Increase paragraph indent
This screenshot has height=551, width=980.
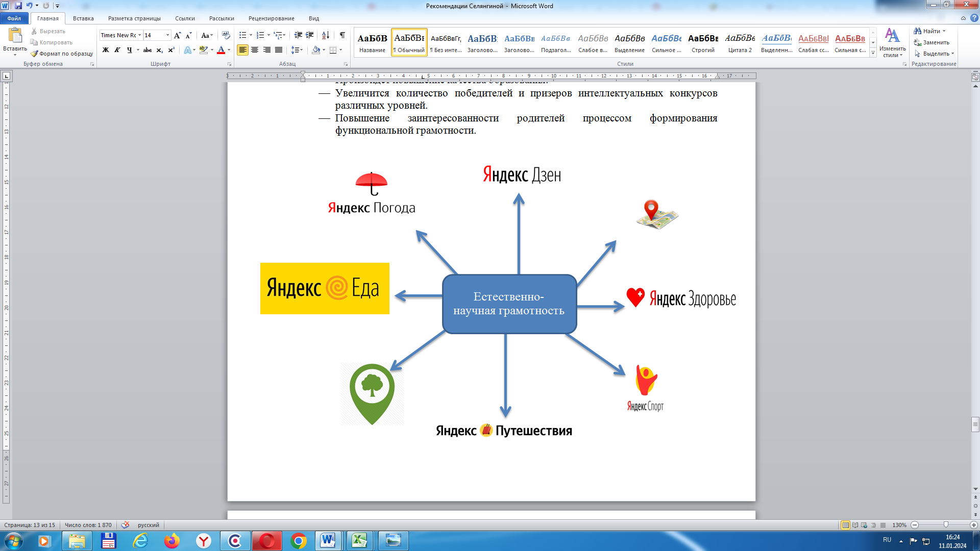(310, 35)
